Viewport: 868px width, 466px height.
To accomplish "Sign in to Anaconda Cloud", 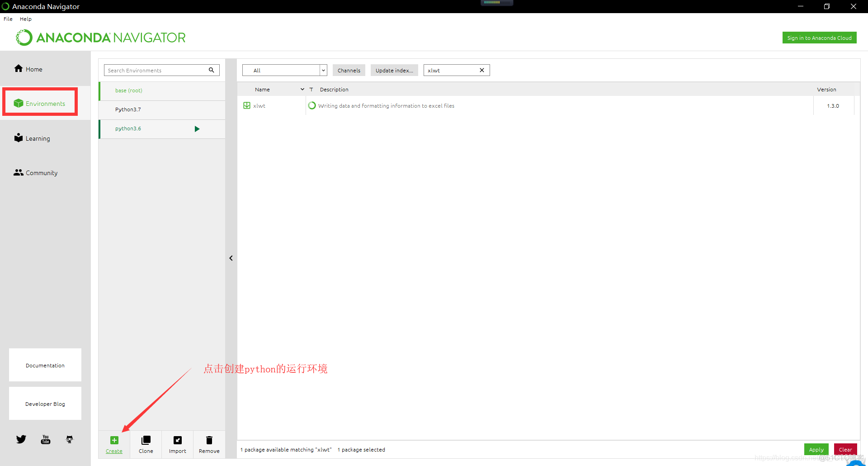I will (819, 38).
